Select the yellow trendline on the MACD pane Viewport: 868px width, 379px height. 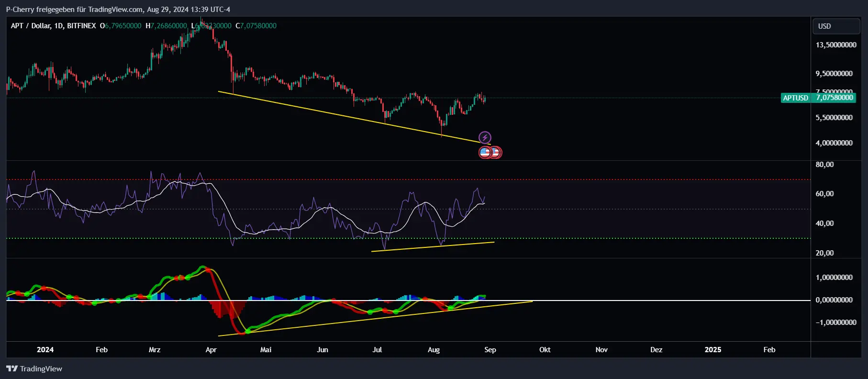tap(375, 318)
